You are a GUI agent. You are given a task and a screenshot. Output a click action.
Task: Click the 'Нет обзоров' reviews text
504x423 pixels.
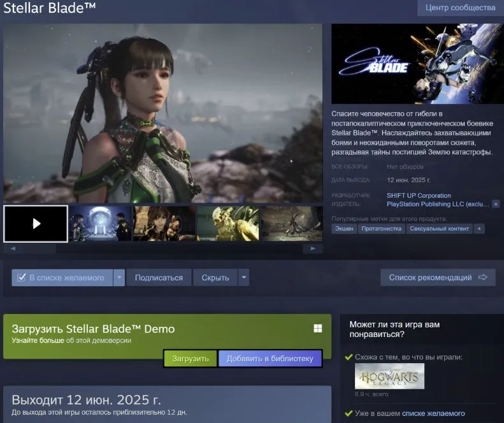(x=405, y=166)
